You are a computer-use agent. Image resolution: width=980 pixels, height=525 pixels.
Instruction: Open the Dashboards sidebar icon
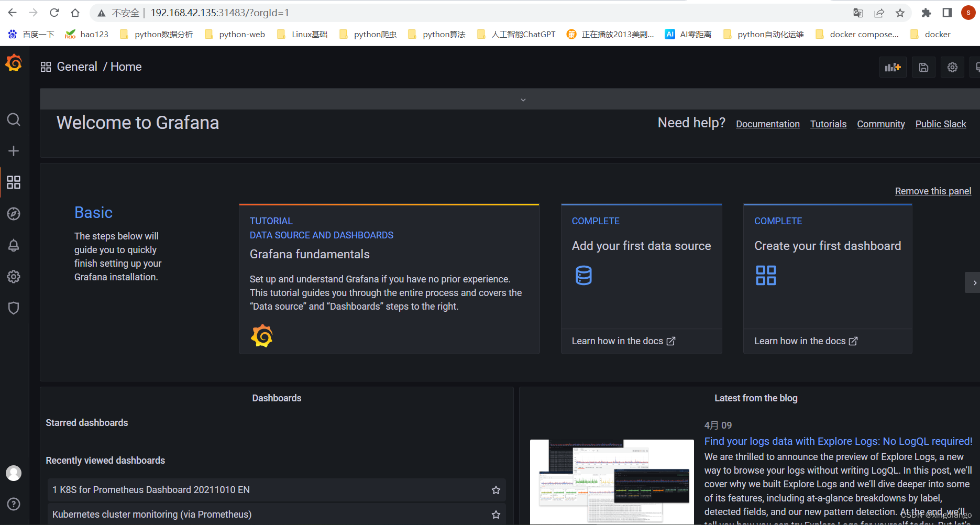(14, 182)
